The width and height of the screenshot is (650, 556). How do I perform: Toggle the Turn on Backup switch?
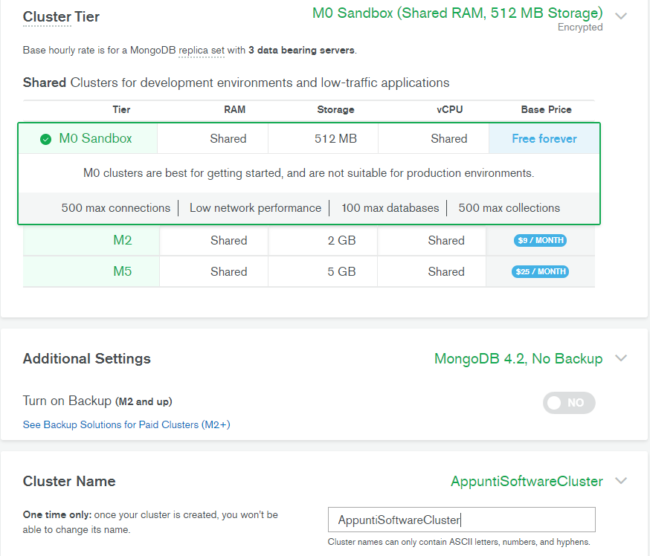[569, 403]
